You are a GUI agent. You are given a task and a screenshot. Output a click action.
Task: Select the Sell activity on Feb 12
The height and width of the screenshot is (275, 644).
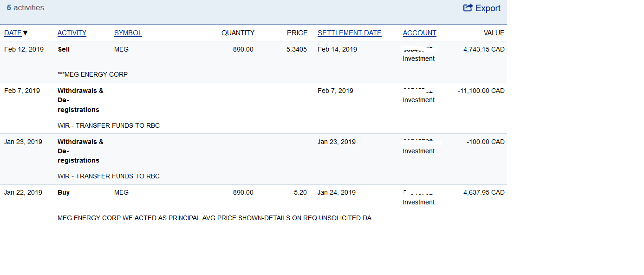64,49
